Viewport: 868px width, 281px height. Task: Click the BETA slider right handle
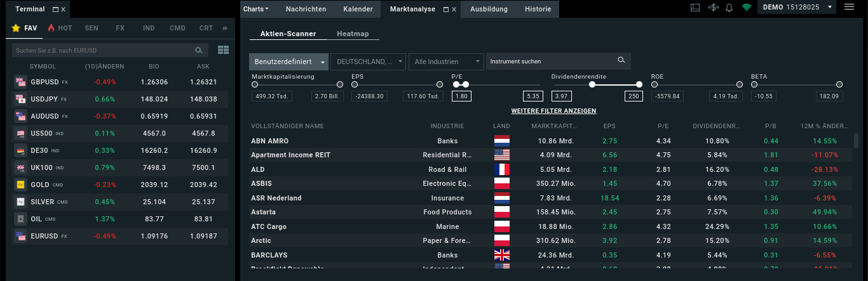coord(839,84)
